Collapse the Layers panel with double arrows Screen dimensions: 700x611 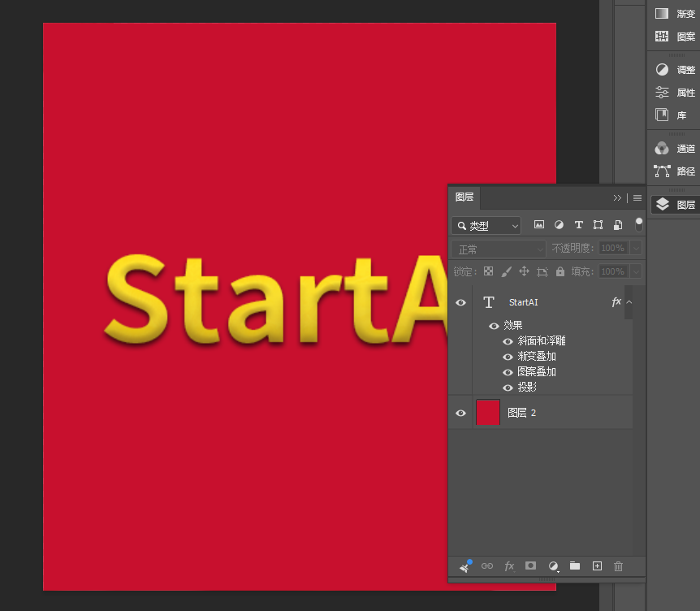(x=617, y=198)
